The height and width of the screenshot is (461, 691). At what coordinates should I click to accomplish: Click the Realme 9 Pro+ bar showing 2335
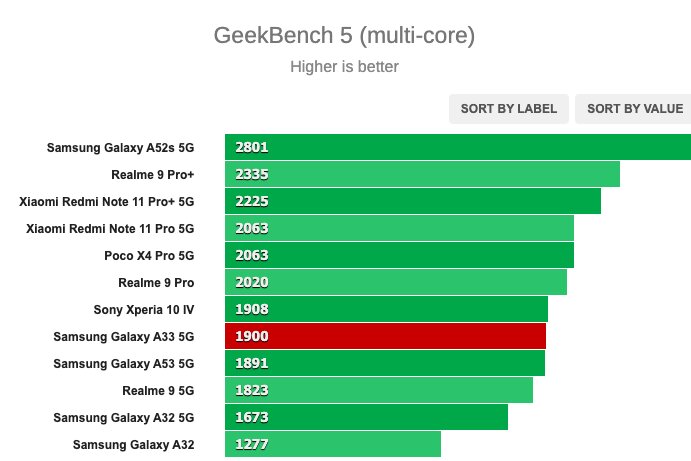422,174
